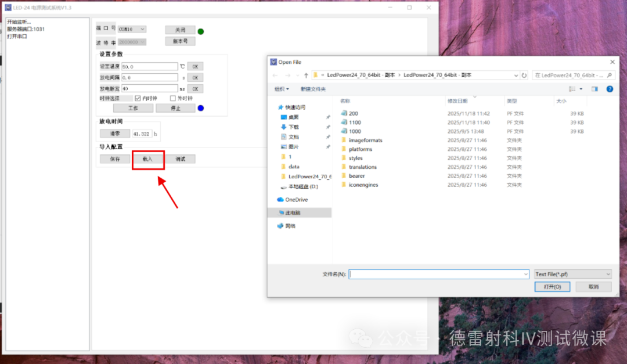Uncheck the 内时钟 checkbox
This screenshot has height=364, width=627.
[x=138, y=99]
